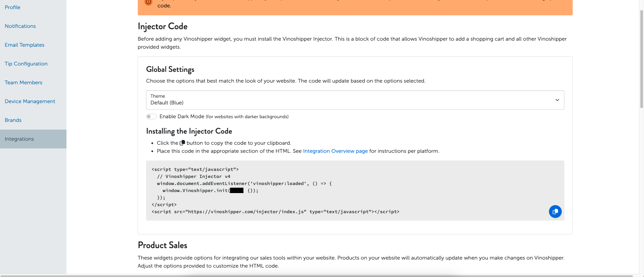Toggle Enable Dark Mode switch
This screenshot has height=277, width=644.
coord(151,117)
